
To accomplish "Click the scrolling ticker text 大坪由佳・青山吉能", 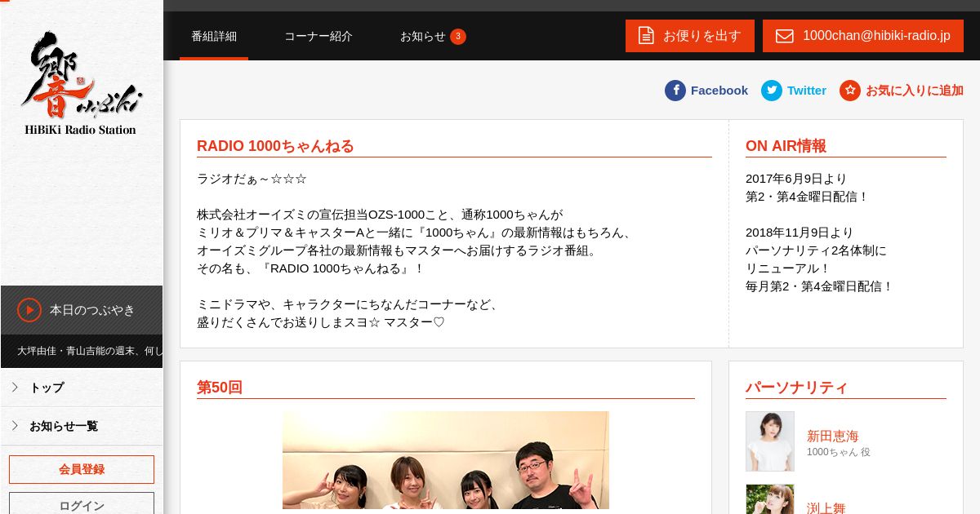I will (90, 351).
